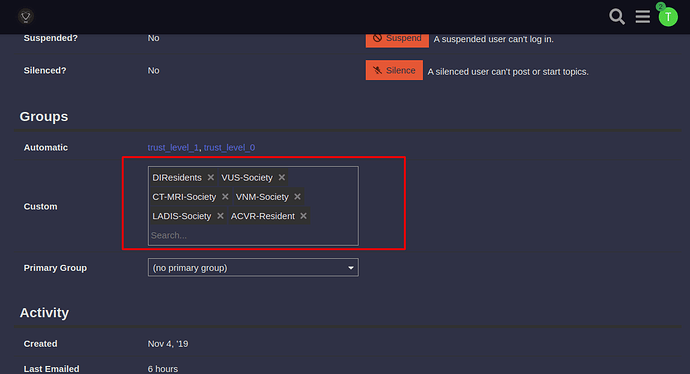This screenshot has width=690, height=374.
Task: Remove the DIResidents group tag
Action: click(211, 177)
